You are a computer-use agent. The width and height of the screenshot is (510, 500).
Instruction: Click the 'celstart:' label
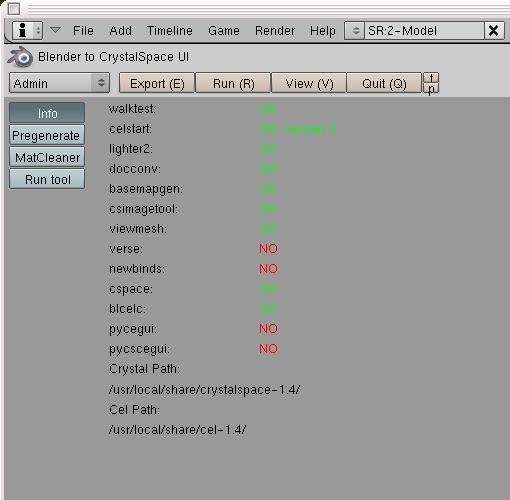coord(130,129)
